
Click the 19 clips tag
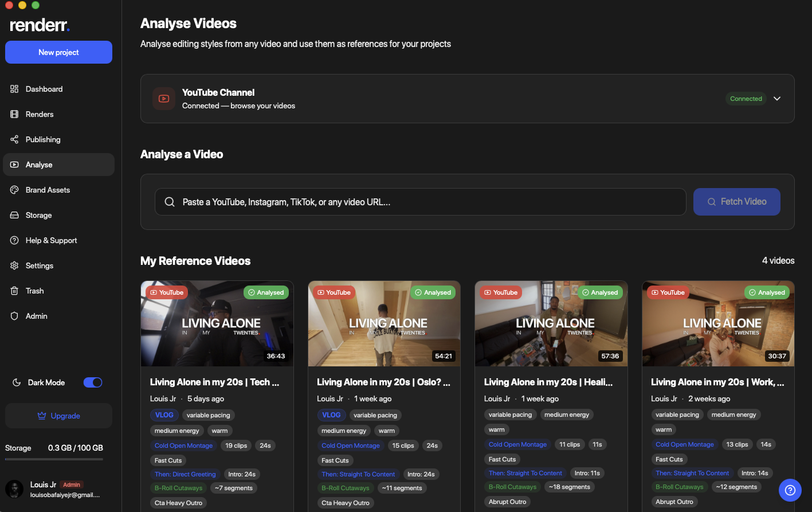(236, 445)
